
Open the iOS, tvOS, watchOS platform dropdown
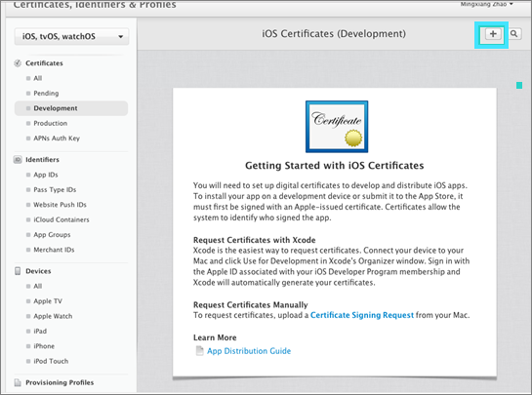tap(71, 36)
